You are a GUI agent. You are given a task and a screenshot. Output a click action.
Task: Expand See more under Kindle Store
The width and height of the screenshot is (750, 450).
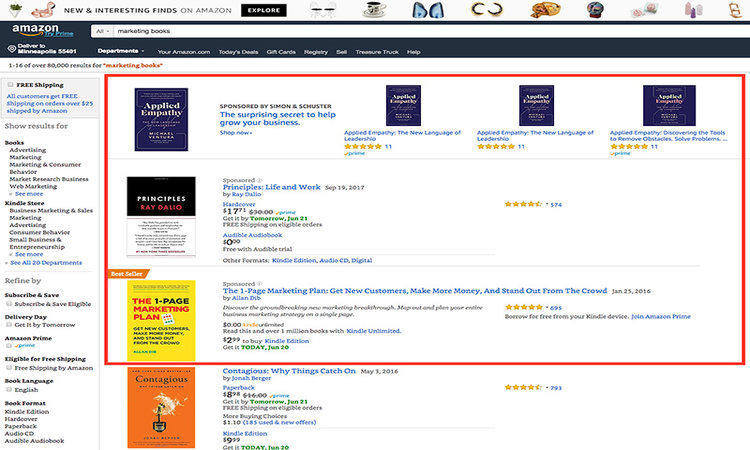[x=29, y=254]
